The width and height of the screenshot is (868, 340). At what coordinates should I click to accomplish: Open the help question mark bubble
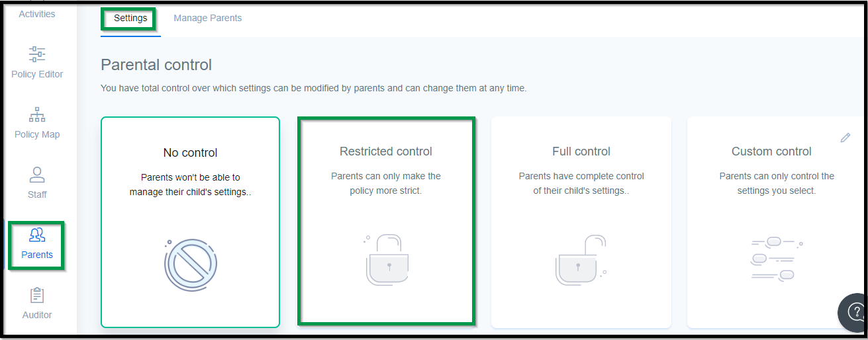point(854,312)
